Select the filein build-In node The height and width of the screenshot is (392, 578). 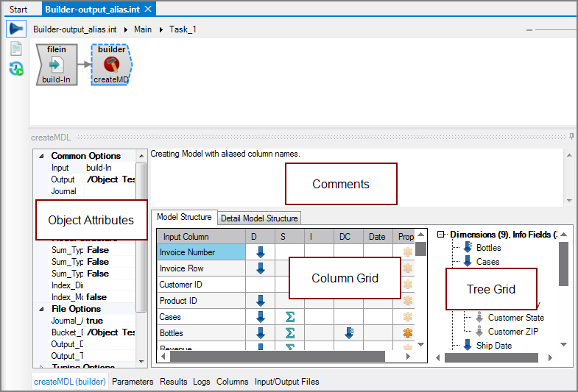[57, 64]
